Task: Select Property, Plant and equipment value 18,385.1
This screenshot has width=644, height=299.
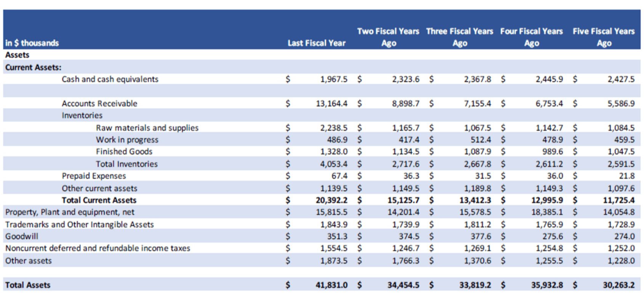Action: point(547,212)
